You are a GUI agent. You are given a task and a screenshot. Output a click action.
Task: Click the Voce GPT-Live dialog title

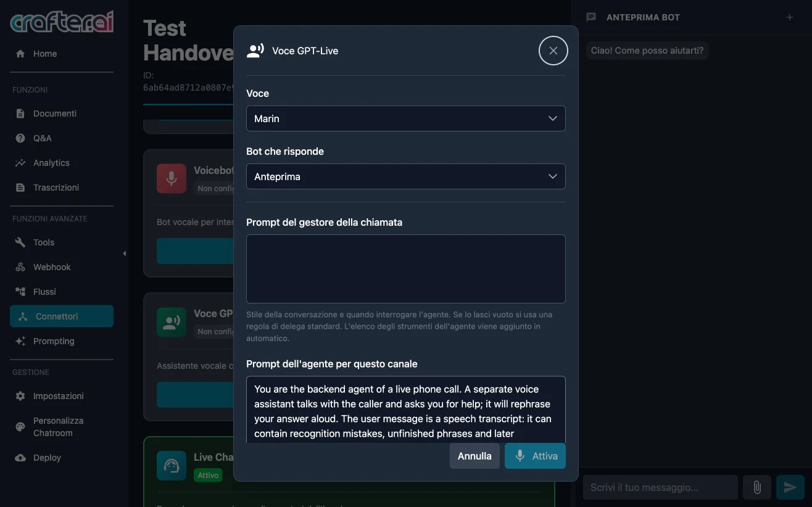point(305,51)
